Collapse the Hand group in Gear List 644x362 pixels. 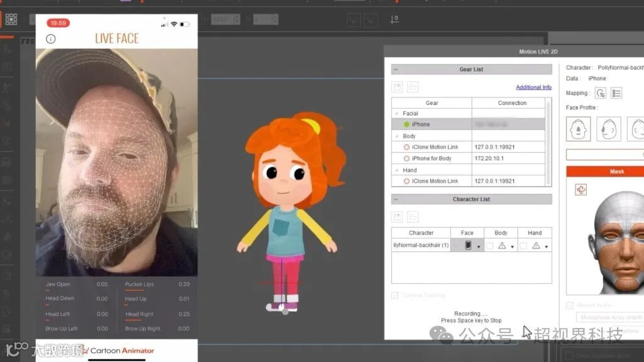point(397,170)
